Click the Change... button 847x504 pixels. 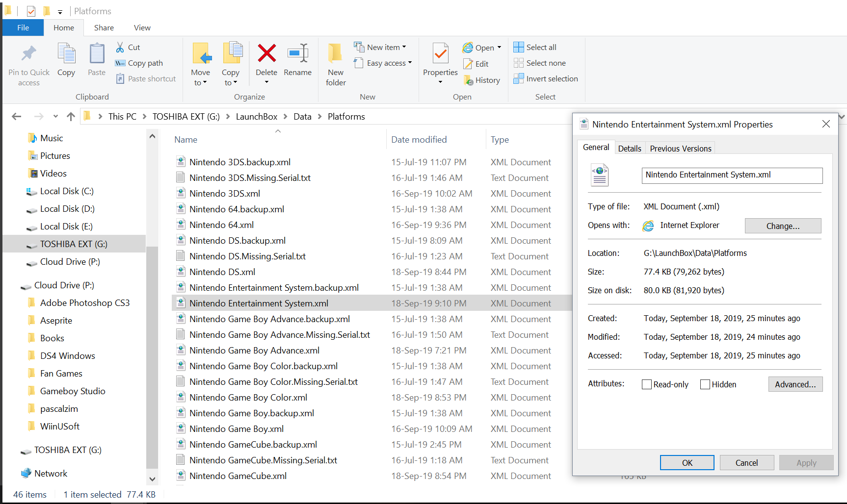pyautogui.click(x=783, y=226)
